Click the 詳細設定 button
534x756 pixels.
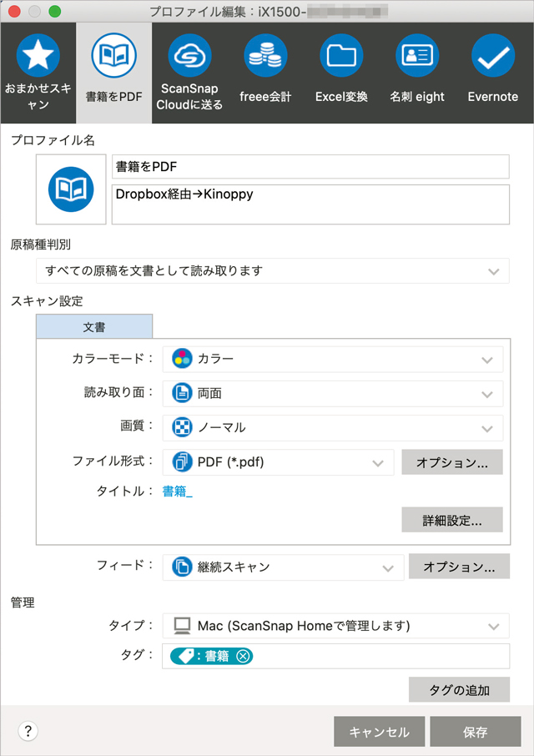(x=452, y=520)
